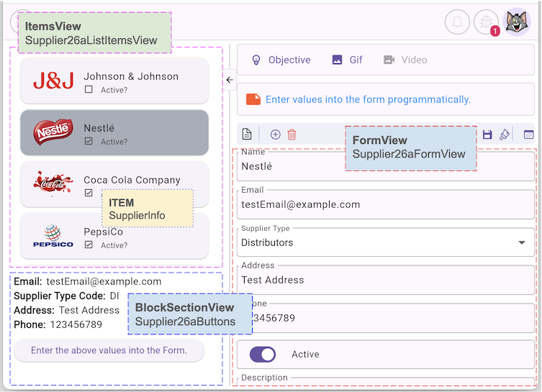Click the save floppy disk icon

[487, 135]
